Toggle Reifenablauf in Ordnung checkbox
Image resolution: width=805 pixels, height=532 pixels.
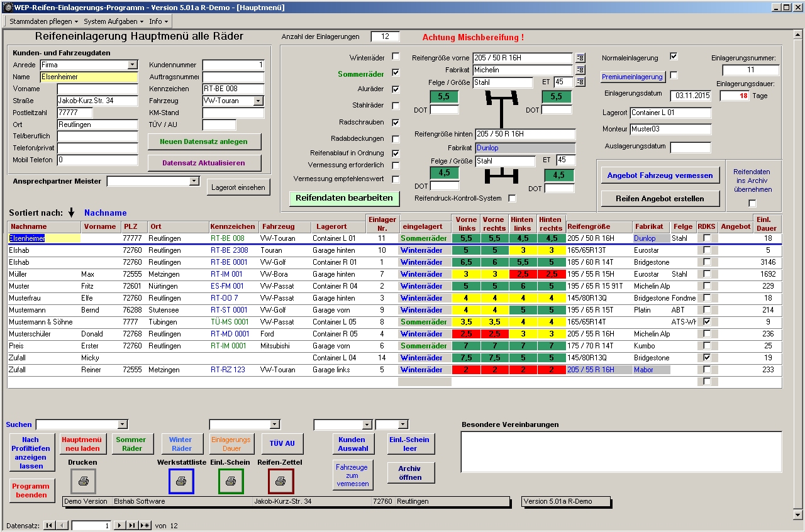click(x=396, y=153)
